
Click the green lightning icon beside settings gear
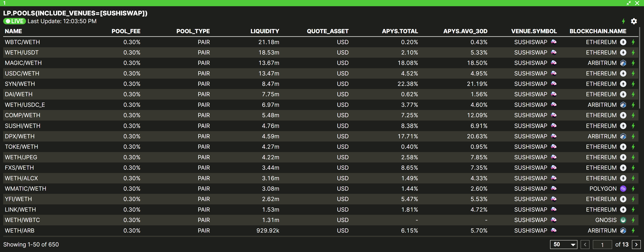coord(623,21)
